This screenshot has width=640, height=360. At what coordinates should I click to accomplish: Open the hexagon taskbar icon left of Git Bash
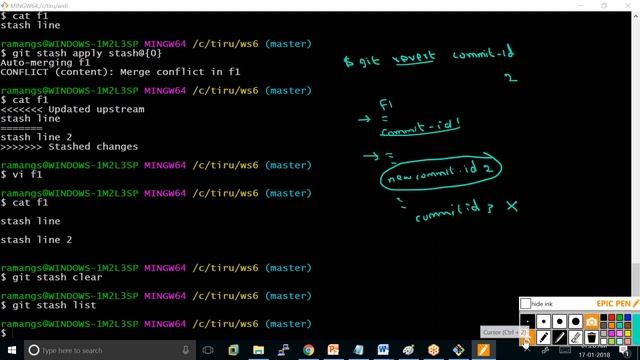coord(433,350)
